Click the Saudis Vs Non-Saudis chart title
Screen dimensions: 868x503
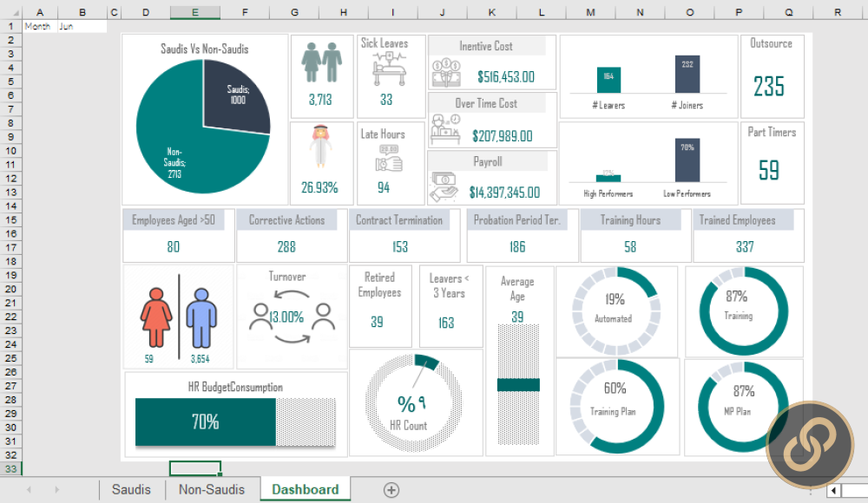[204, 49]
